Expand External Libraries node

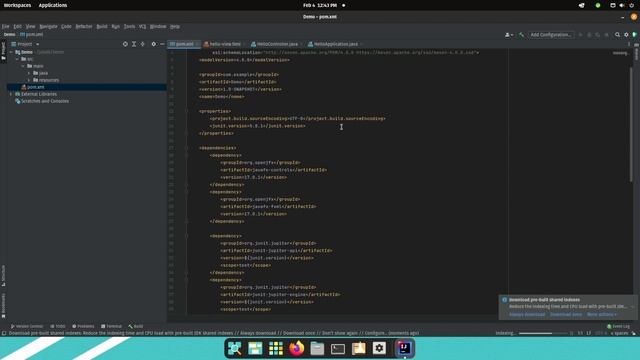[11, 94]
